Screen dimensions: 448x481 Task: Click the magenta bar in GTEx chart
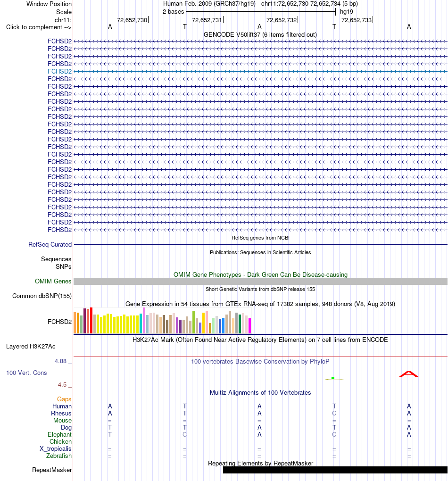tap(250, 326)
